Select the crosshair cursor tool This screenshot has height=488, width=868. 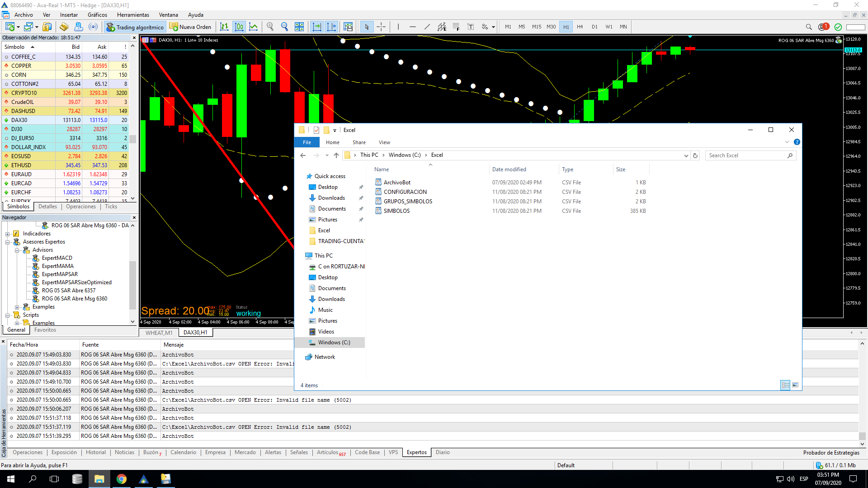click(381, 27)
